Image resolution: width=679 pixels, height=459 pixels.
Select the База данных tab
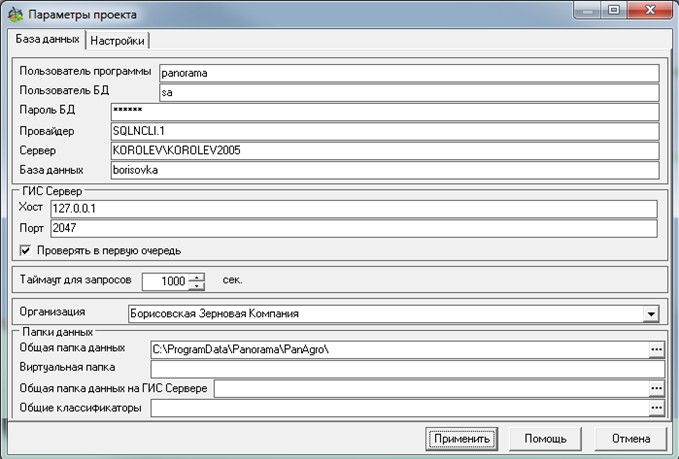coord(46,40)
